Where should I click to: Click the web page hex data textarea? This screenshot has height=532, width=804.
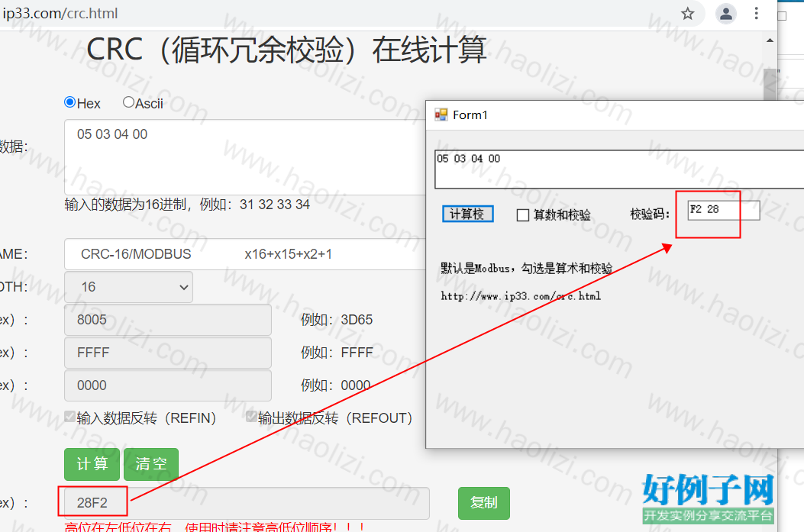click(245, 157)
